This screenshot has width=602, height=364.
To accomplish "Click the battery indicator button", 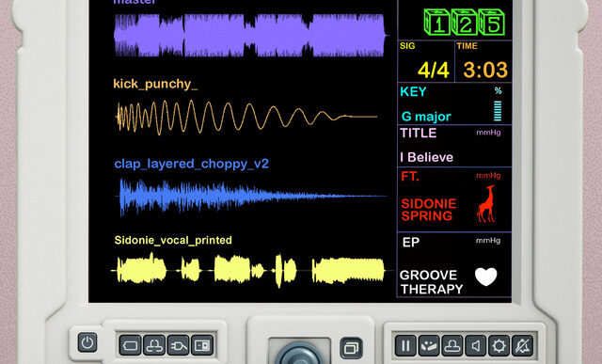I will 130,345.
